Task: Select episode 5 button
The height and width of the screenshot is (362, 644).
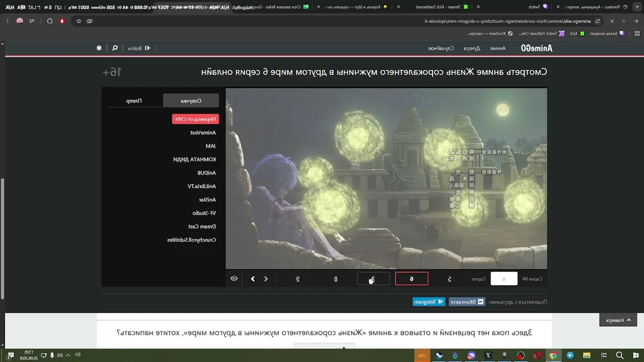Action: (450, 279)
